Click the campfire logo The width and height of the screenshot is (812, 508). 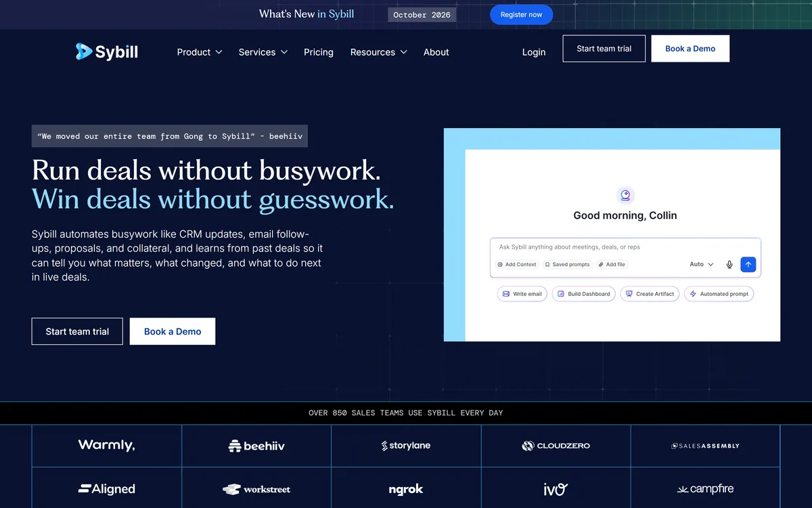(705, 489)
